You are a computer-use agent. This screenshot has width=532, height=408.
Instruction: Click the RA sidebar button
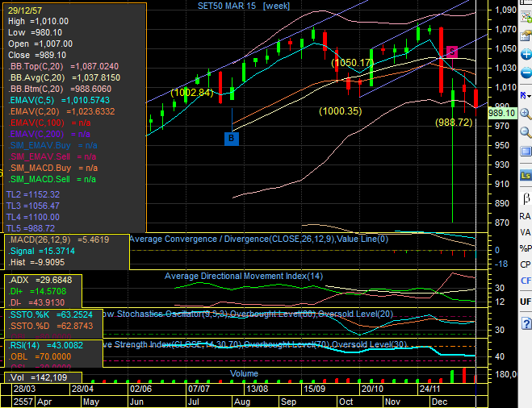click(x=526, y=216)
